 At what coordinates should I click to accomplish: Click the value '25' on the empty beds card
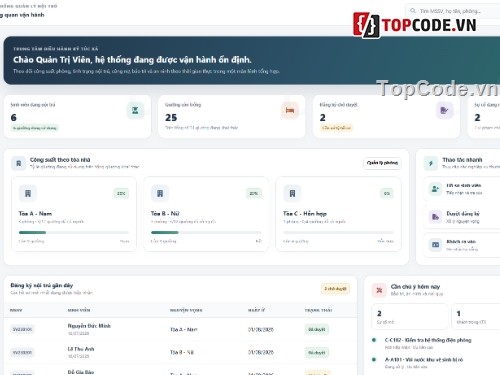[x=171, y=118]
